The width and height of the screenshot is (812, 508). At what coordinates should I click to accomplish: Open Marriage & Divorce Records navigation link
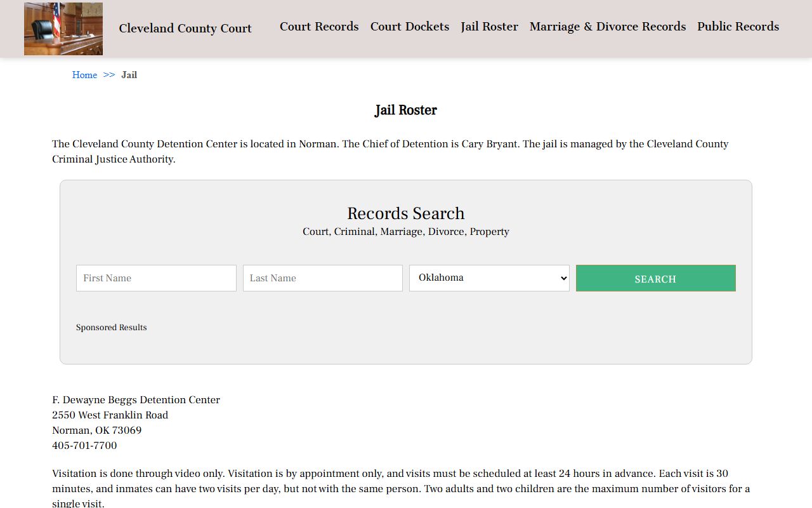coord(608,27)
